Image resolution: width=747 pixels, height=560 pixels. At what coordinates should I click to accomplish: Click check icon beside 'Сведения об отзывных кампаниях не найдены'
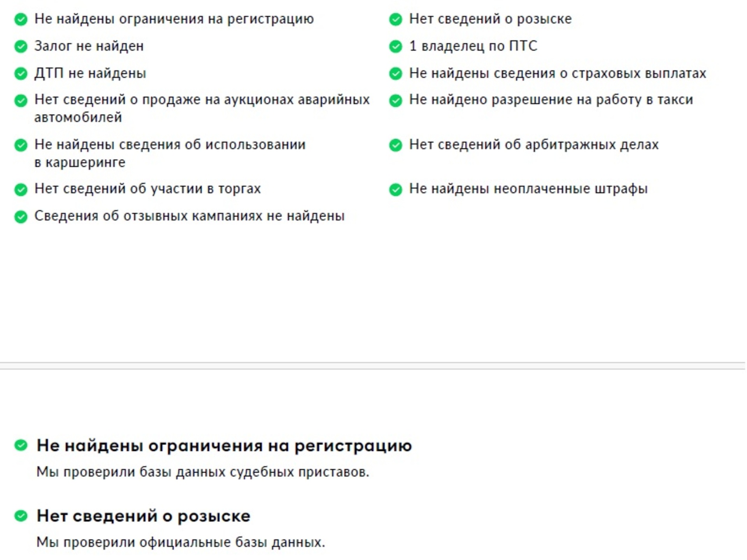[x=21, y=217]
